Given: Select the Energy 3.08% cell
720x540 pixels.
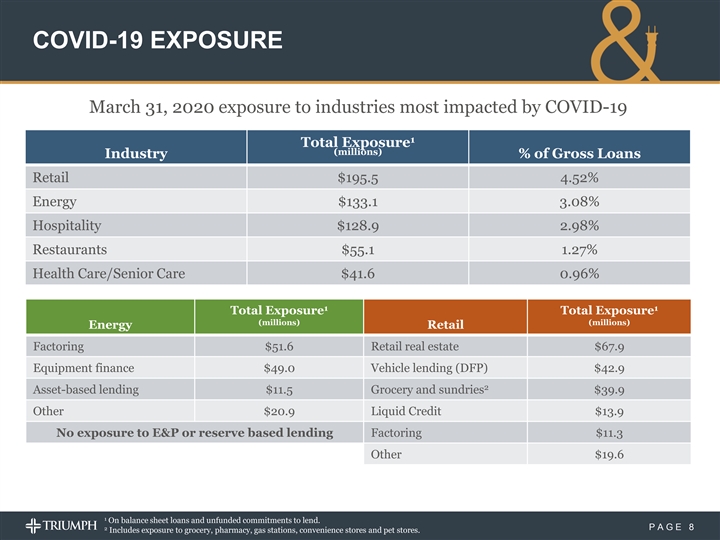Looking at the screenshot, I should coord(579,201).
